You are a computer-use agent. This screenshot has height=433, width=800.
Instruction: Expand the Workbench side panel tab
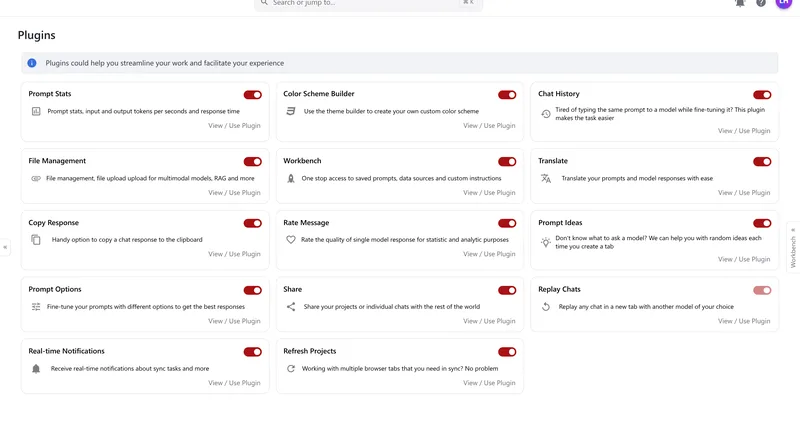pyautogui.click(x=793, y=248)
